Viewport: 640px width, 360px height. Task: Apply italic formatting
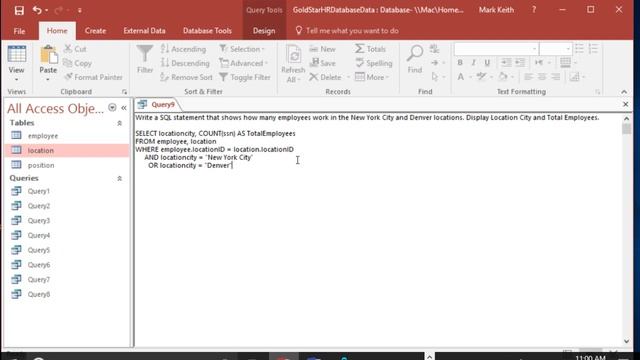[x=473, y=62]
